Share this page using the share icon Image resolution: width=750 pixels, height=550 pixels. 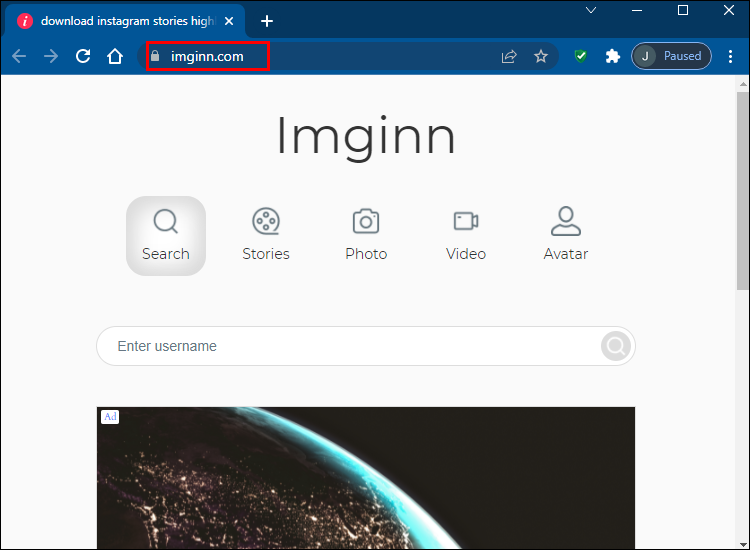[x=509, y=56]
